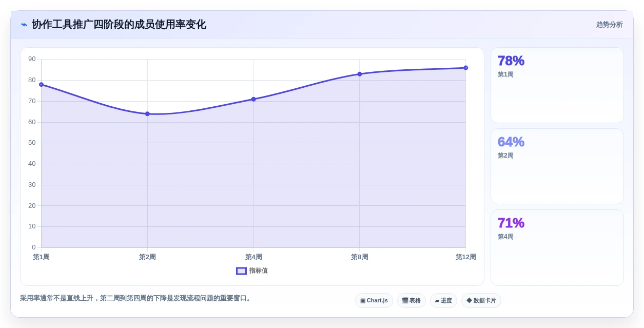Click the Chart.js tag chip
This screenshot has height=328, width=644.
[374, 301]
